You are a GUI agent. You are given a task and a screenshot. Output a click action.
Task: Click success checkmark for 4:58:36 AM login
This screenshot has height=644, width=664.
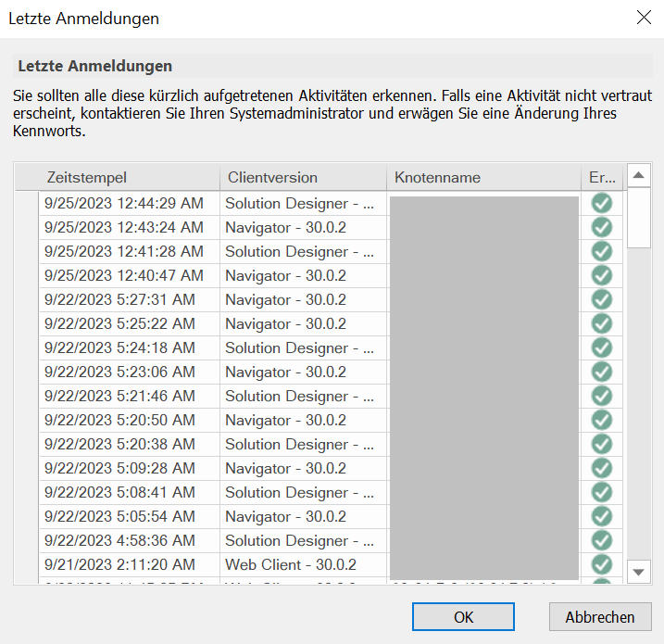(602, 540)
